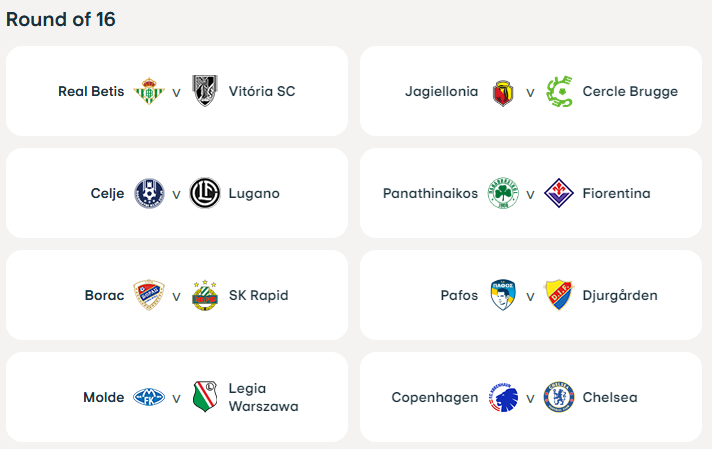Open the Real Betis team name link
The height and width of the screenshot is (449, 712).
point(91,92)
